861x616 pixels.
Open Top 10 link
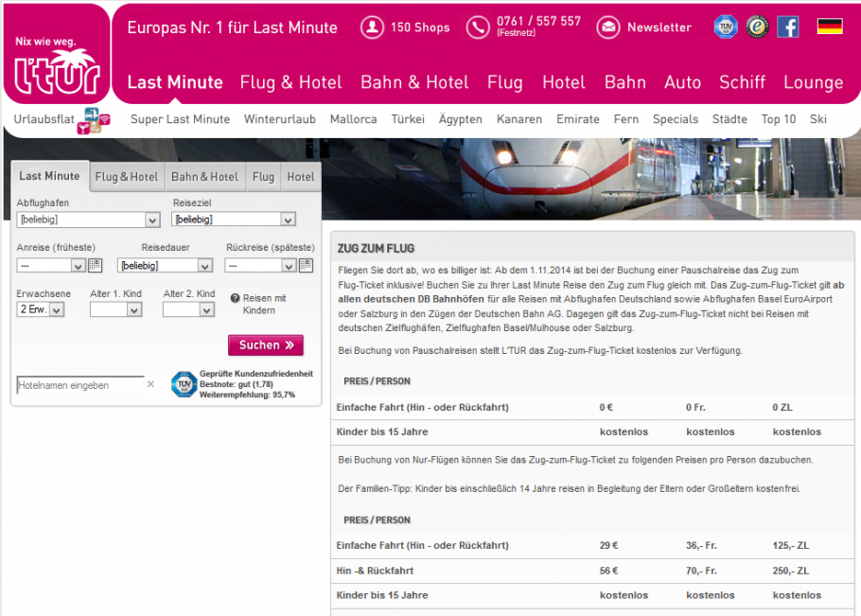pos(779,119)
